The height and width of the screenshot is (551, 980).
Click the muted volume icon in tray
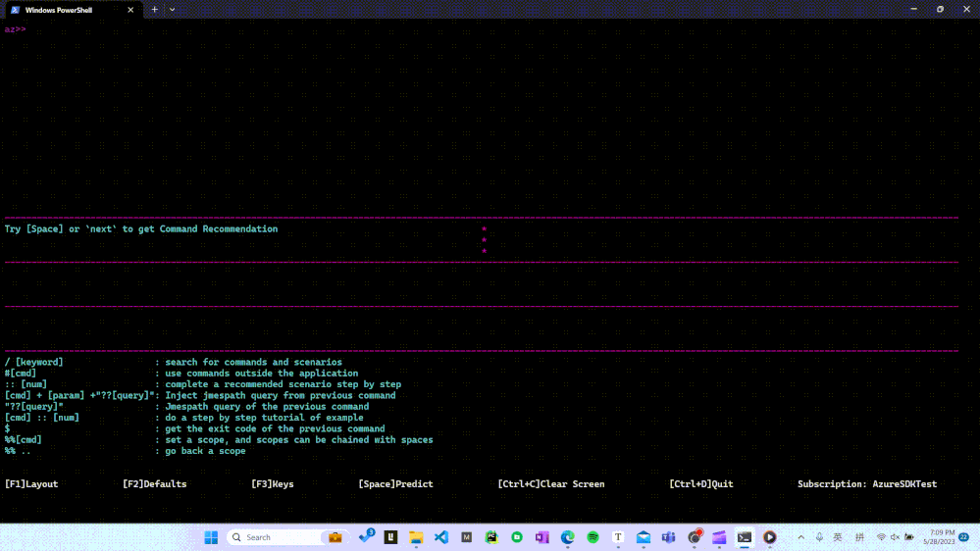[895, 537]
